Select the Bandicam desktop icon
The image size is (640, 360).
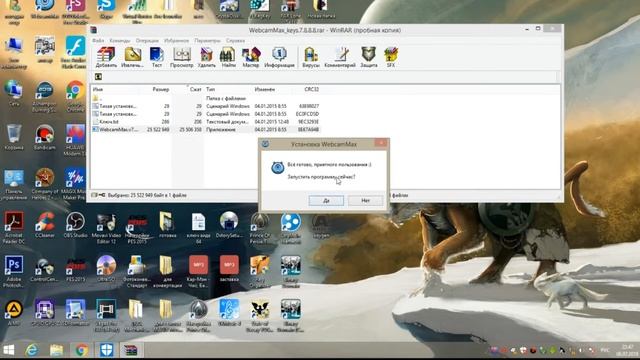[44, 138]
